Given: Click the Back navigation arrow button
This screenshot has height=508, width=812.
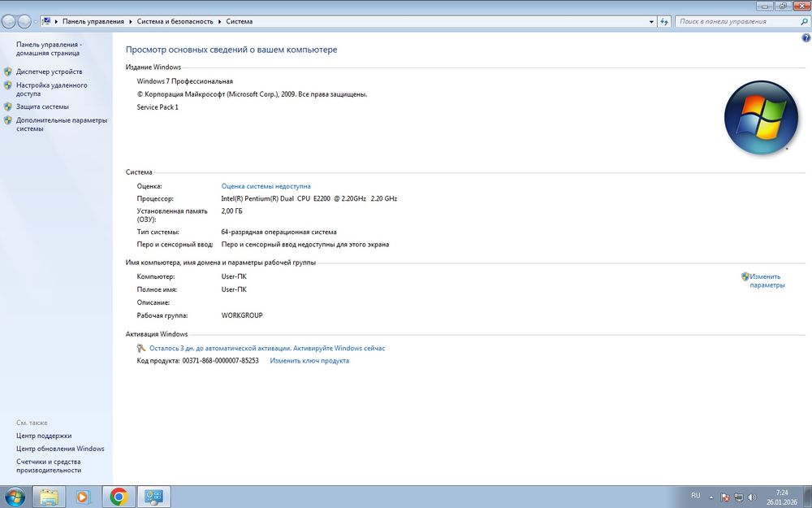Looking at the screenshot, I should pos(9,21).
